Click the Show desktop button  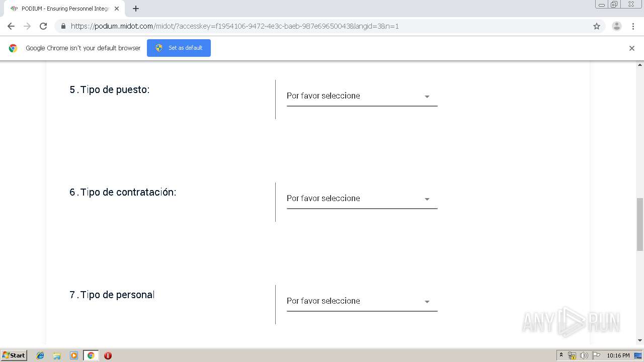pos(638,355)
